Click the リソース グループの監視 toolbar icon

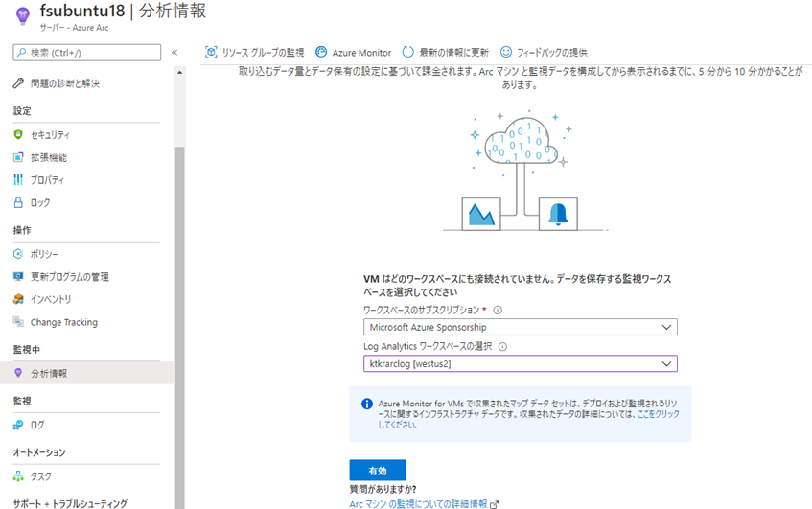tap(211, 52)
